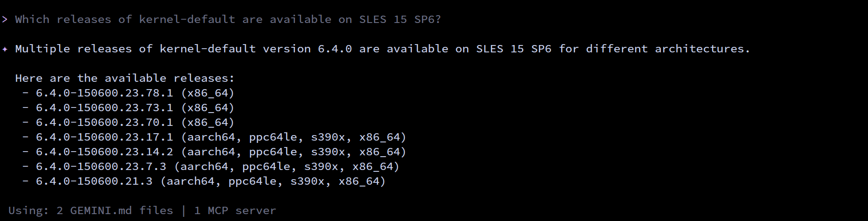The height and width of the screenshot is (221, 868).
Task: Click the sparkle icon beside the response
Action: coord(5,49)
